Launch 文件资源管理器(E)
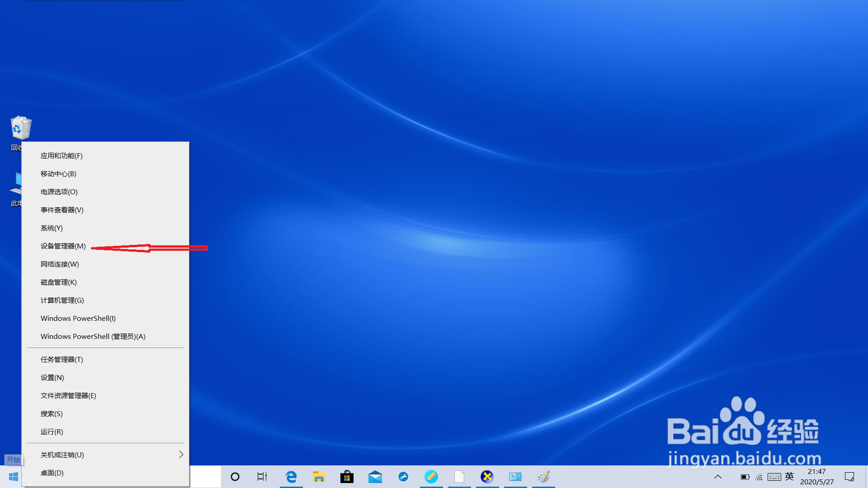868x488 pixels. click(105, 396)
